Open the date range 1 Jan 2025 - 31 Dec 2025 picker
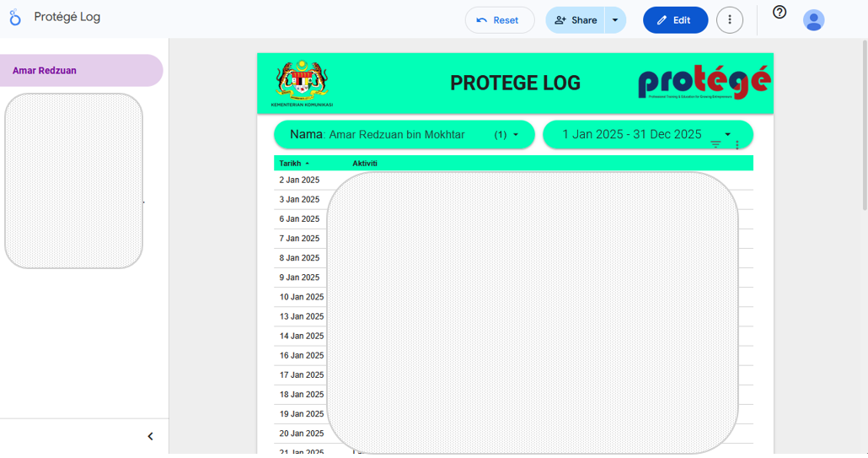 tap(648, 135)
